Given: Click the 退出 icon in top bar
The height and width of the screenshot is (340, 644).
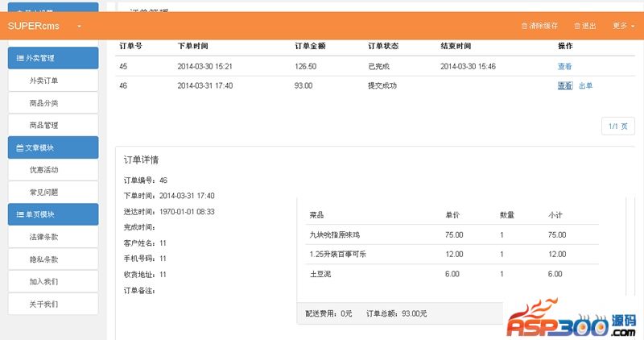Looking at the screenshot, I should [577, 26].
